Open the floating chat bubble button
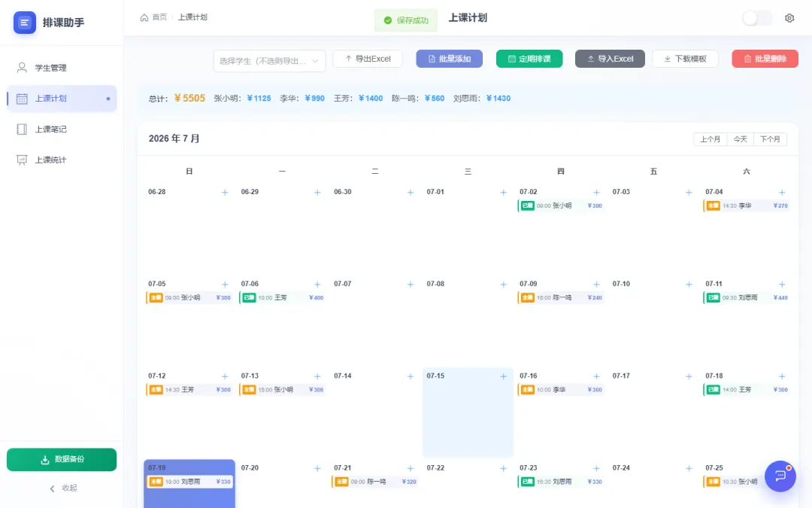Screen dimensions: 812x508 (x=780, y=476)
